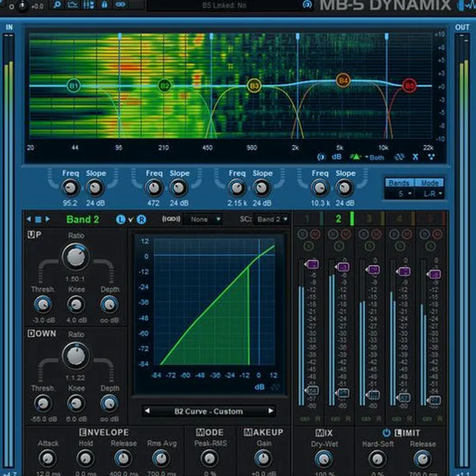Click the blue X icon below spectrum
The height and width of the screenshot is (476, 476).
point(415,157)
